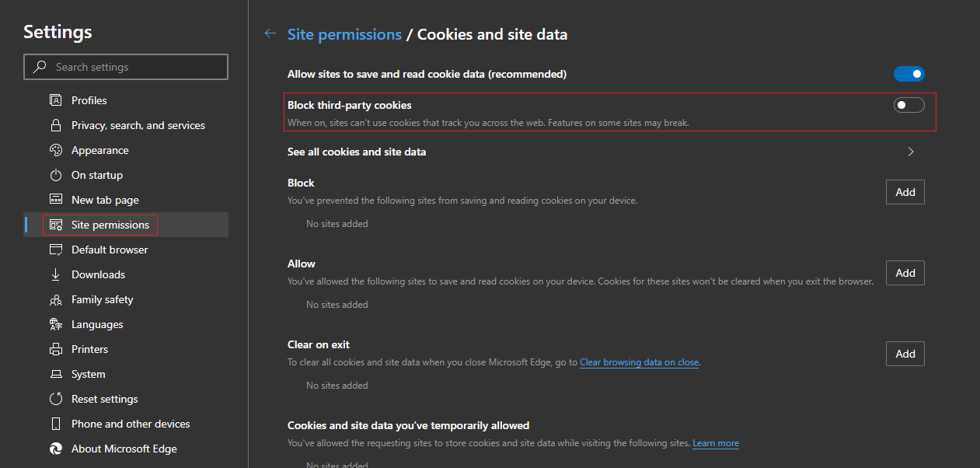
Task: Click the Edge logo beside About Microsoft Edge
Action: pos(55,449)
